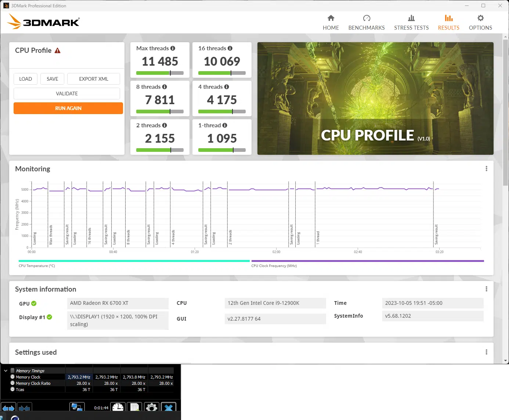Click the 2,793.8 MHz maximum value cell

point(134,377)
